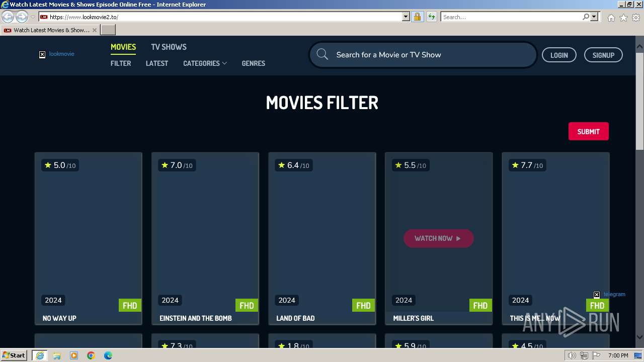Click the Show desktop button

pyautogui.click(x=638, y=355)
